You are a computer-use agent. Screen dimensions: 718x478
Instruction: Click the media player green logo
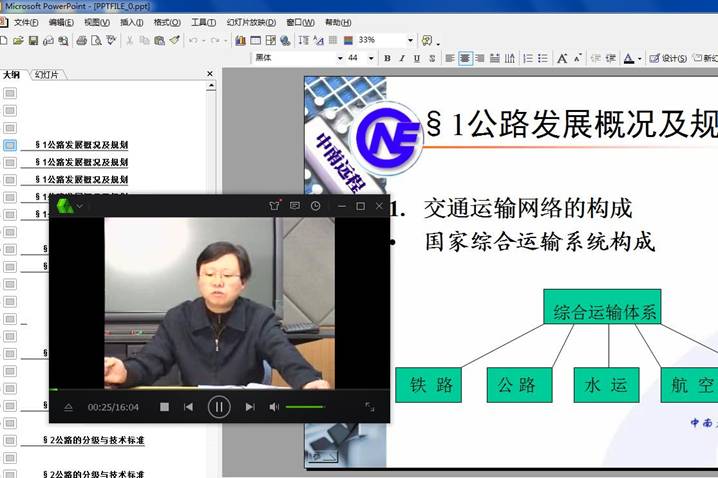(x=65, y=206)
